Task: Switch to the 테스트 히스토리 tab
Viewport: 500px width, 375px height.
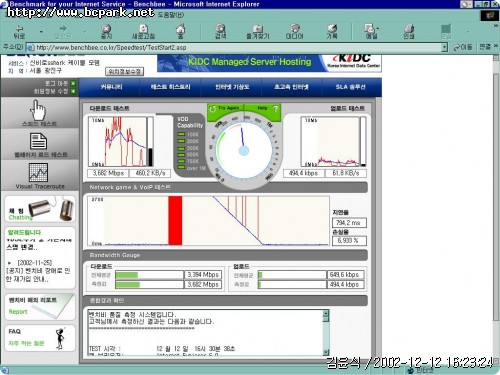Action: point(170,87)
